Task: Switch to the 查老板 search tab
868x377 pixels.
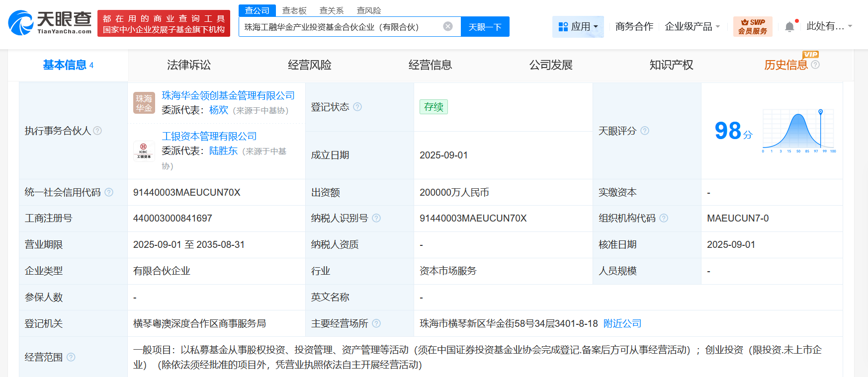Action: click(294, 10)
